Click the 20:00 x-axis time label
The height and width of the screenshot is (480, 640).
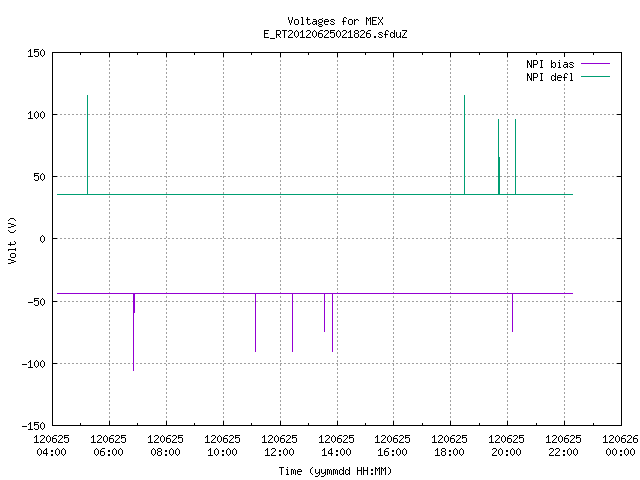pos(507,452)
